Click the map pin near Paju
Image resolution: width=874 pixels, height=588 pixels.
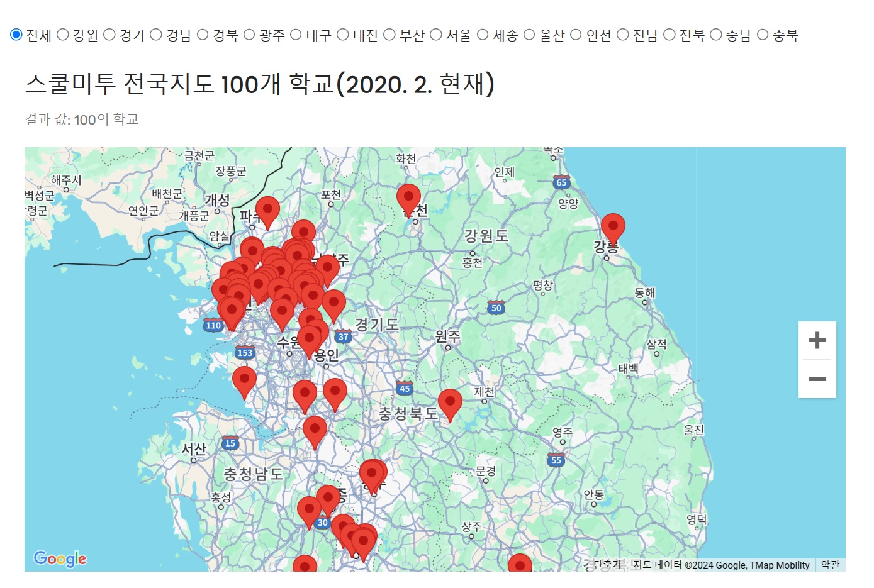(267, 210)
